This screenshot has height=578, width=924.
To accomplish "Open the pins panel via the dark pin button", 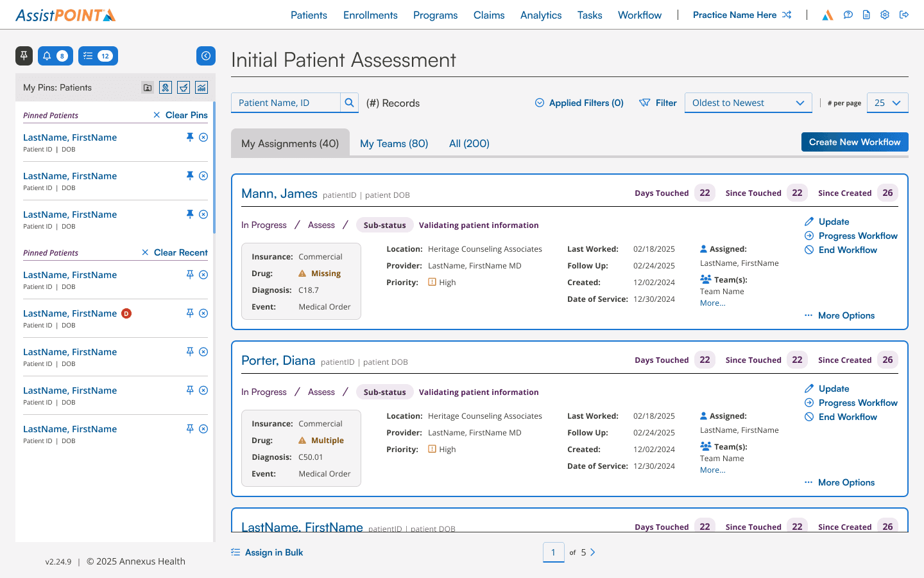I will (24, 56).
